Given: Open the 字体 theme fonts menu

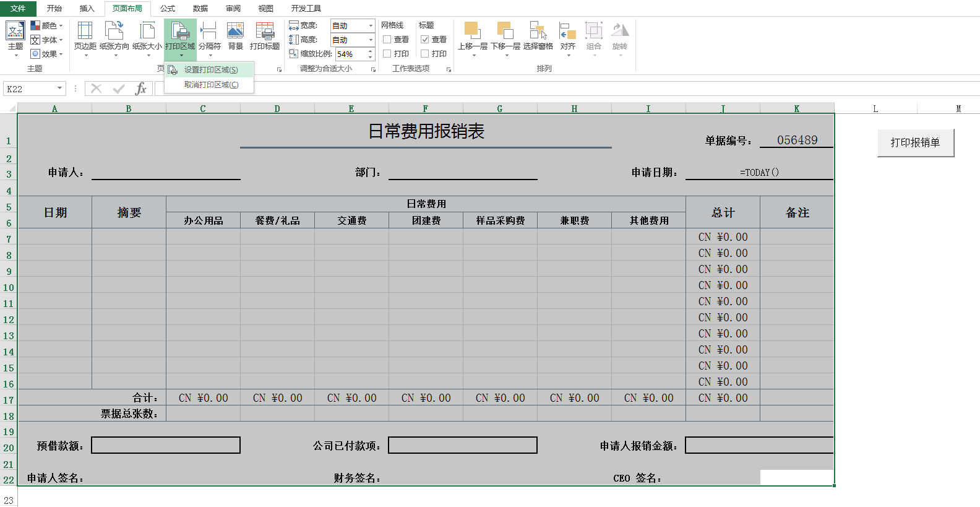Looking at the screenshot, I should [46, 40].
